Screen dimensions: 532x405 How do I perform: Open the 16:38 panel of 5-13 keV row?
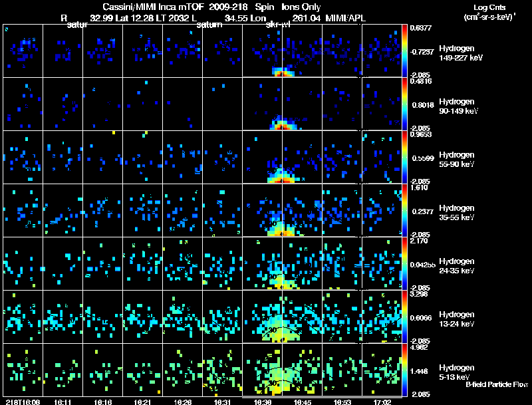262,370
